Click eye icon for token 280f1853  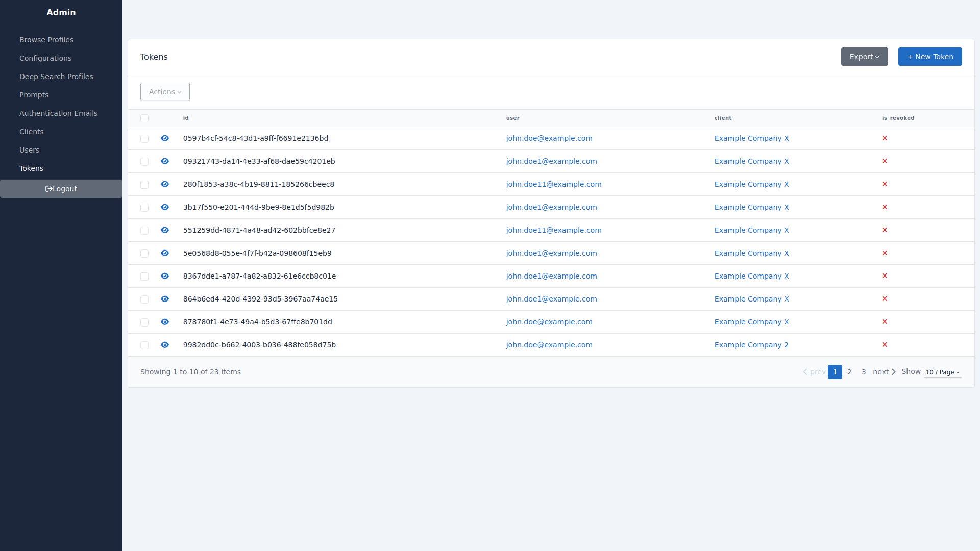165,184
